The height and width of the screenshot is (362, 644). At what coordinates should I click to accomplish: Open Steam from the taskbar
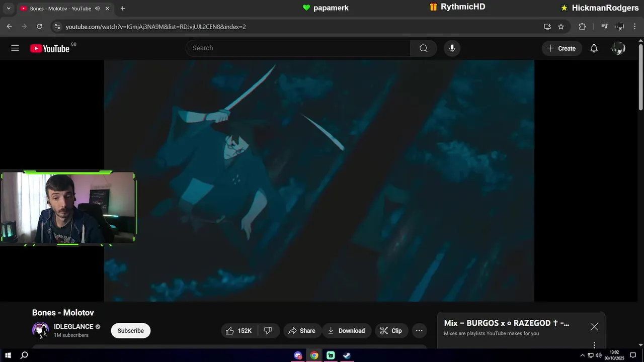(x=347, y=355)
